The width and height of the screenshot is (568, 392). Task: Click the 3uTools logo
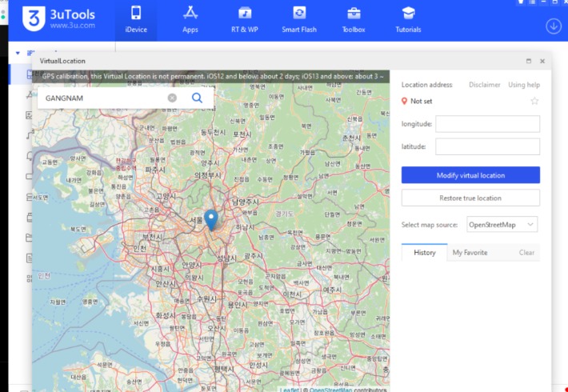coord(58,18)
